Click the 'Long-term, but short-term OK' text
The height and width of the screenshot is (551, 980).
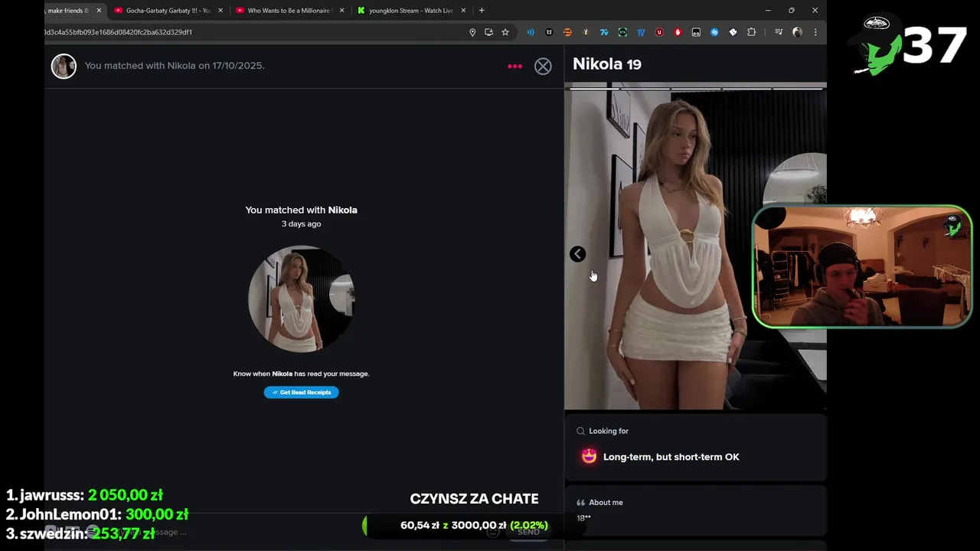click(671, 457)
